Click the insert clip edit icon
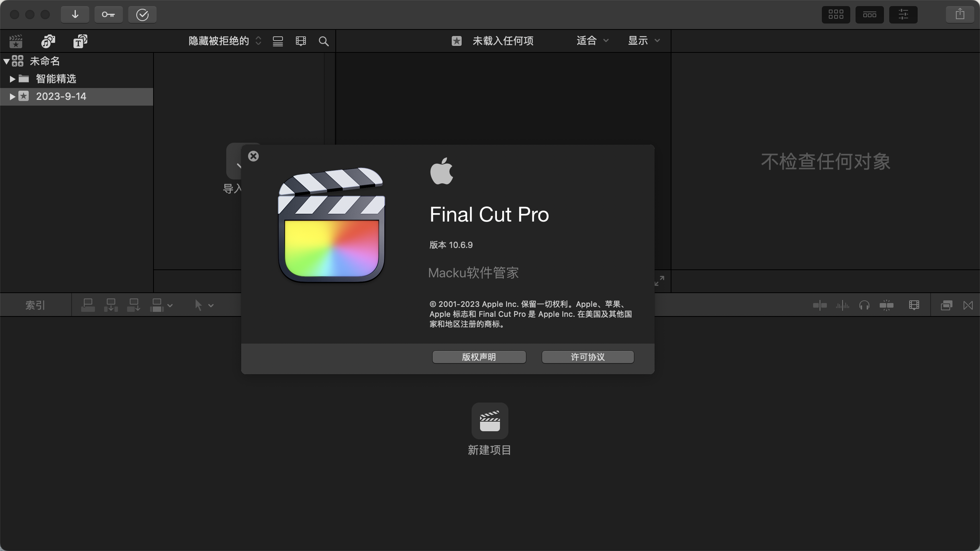Image resolution: width=980 pixels, height=551 pixels. click(x=111, y=305)
